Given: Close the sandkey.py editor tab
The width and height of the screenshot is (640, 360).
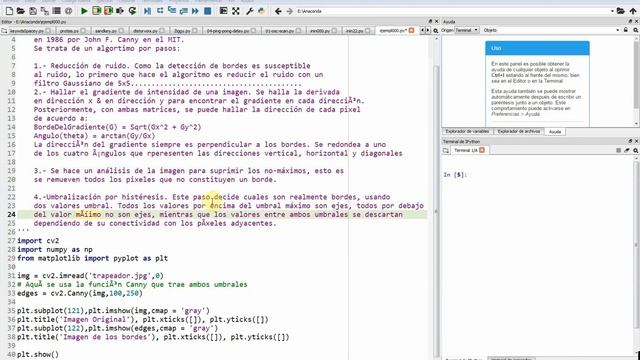Looking at the screenshot, I should coord(121,31).
